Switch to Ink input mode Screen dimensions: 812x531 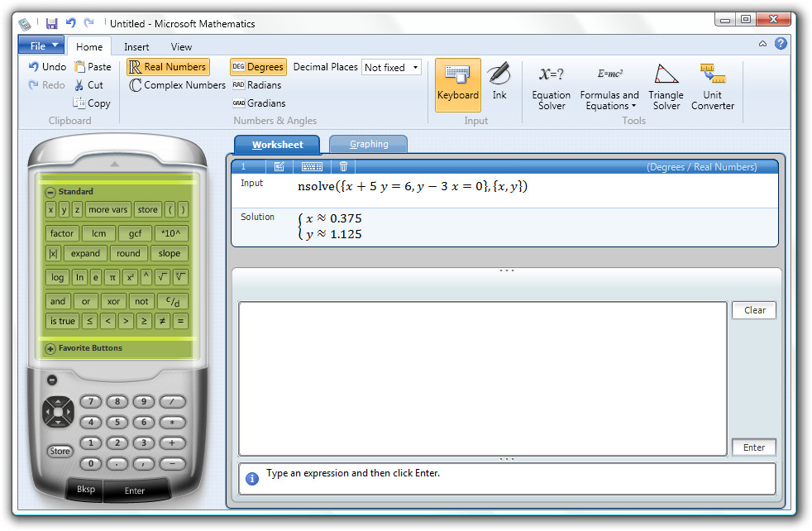tap(499, 82)
